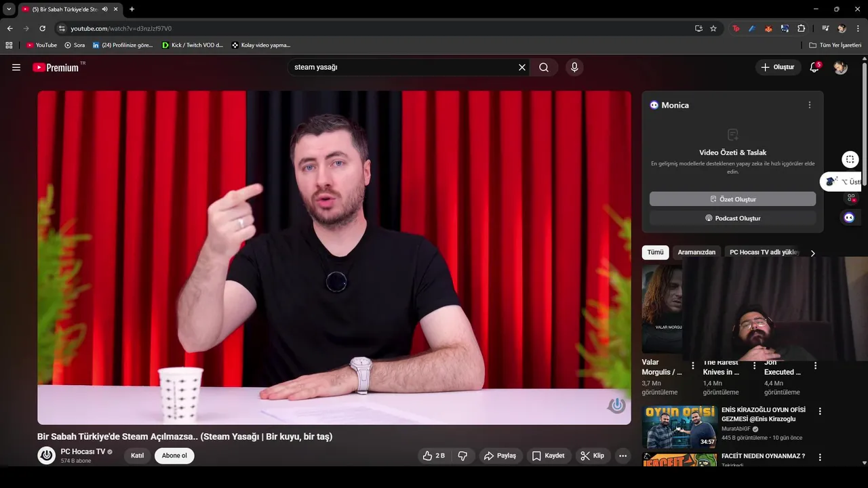Image resolution: width=868 pixels, height=488 pixels.
Task: Open Kick / Twitch VOD bookmark
Action: point(193,45)
